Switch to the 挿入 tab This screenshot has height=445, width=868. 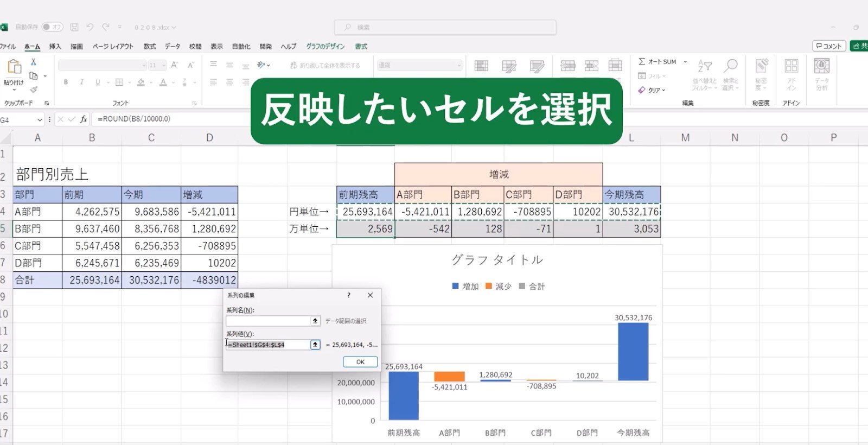point(55,47)
